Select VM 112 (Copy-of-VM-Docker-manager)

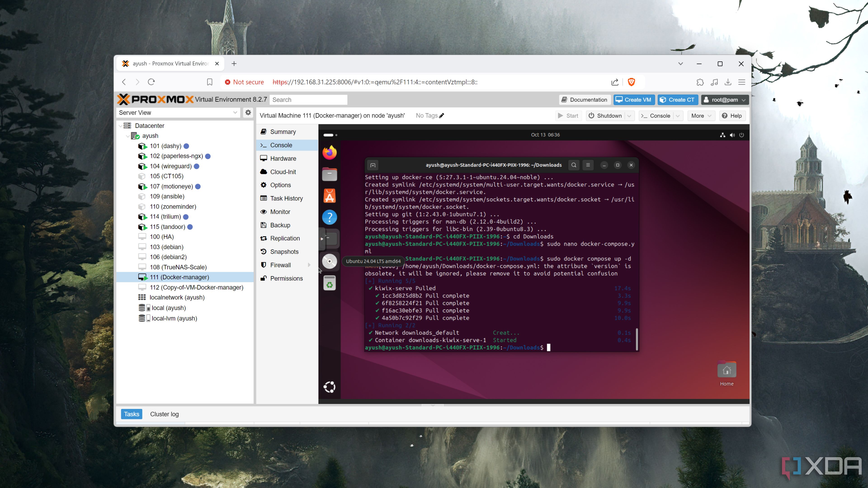197,287
